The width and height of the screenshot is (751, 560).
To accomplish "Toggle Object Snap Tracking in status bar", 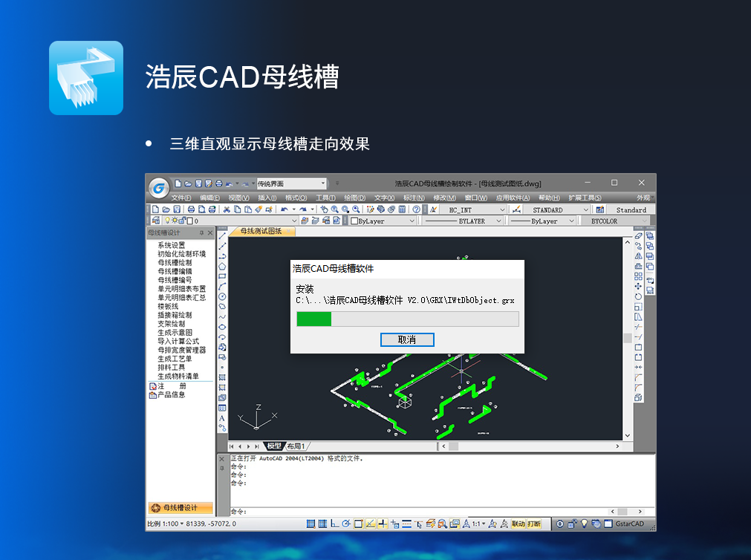I will click(x=370, y=524).
